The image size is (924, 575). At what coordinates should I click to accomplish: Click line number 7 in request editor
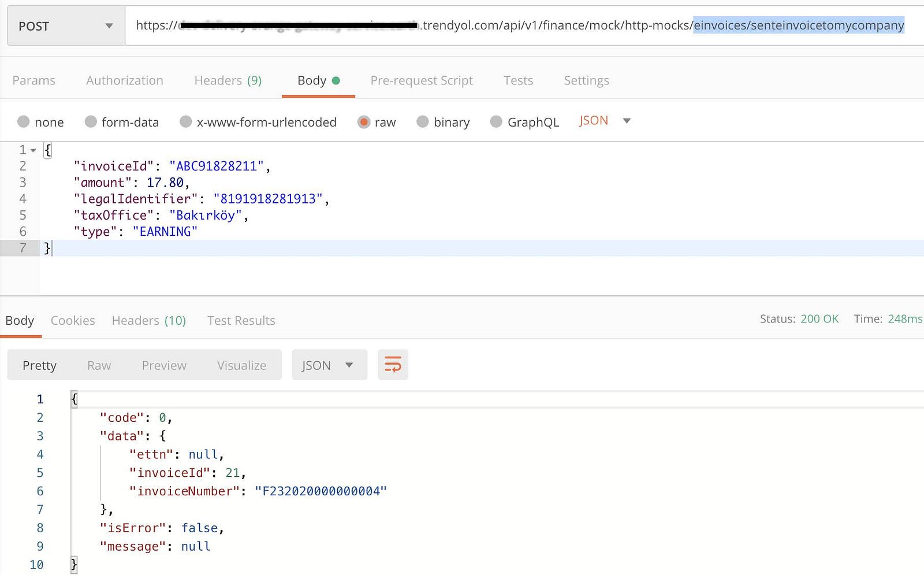tap(23, 248)
